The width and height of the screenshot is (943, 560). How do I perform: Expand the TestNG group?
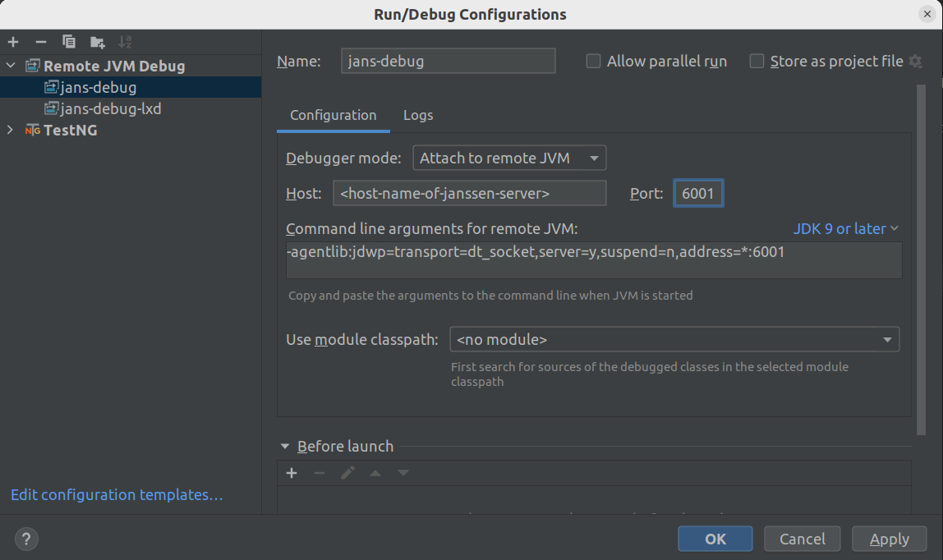coord(11,130)
